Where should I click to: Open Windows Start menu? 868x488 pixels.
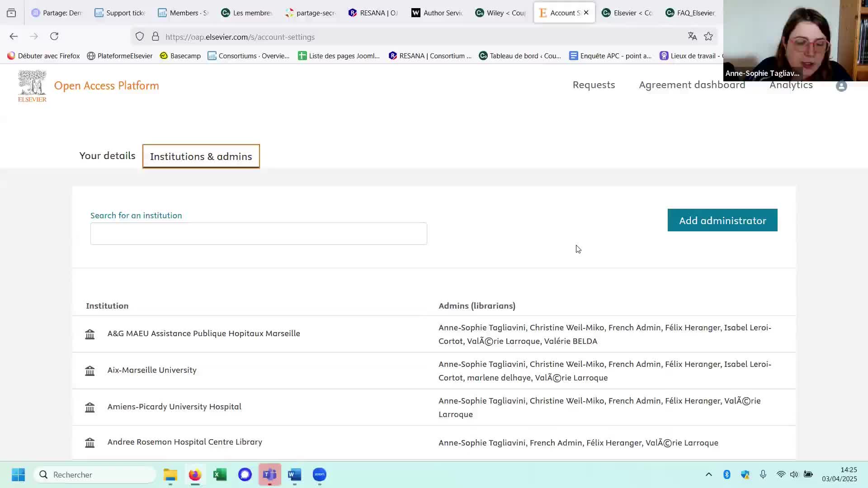19,474
